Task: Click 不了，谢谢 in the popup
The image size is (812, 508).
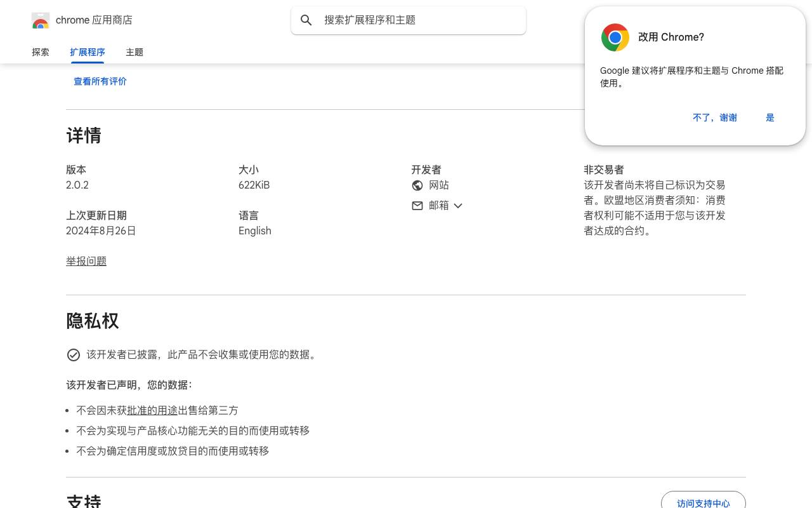Action: 715,117
